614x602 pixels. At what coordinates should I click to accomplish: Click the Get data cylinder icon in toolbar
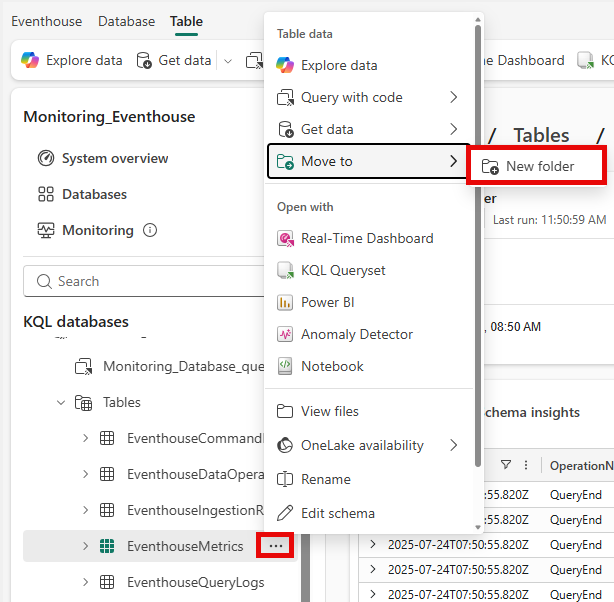point(144,61)
